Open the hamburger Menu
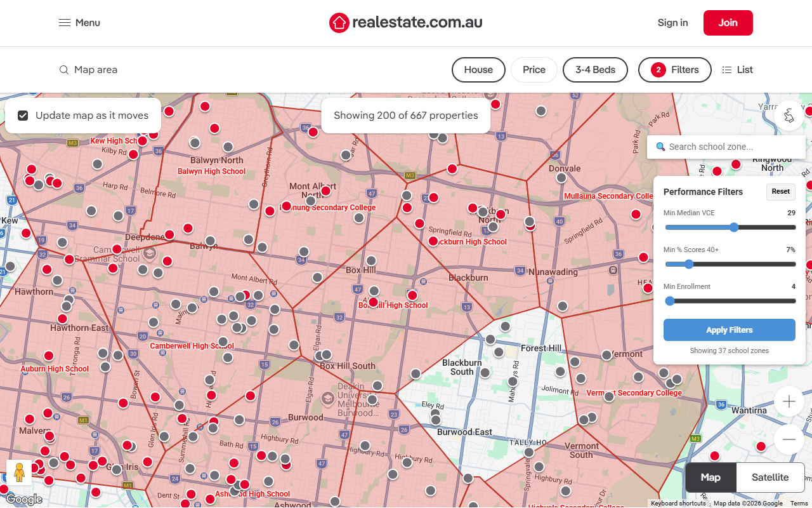The height and width of the screenshot is (508, 812). [x=79, y=22]
